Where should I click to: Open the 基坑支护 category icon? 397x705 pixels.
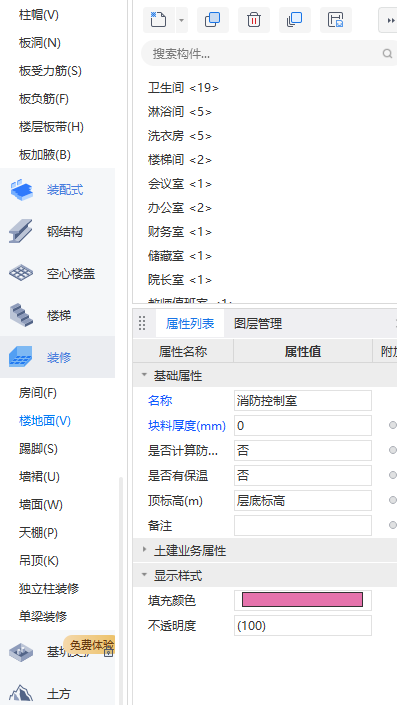click(x=21, y=651)
